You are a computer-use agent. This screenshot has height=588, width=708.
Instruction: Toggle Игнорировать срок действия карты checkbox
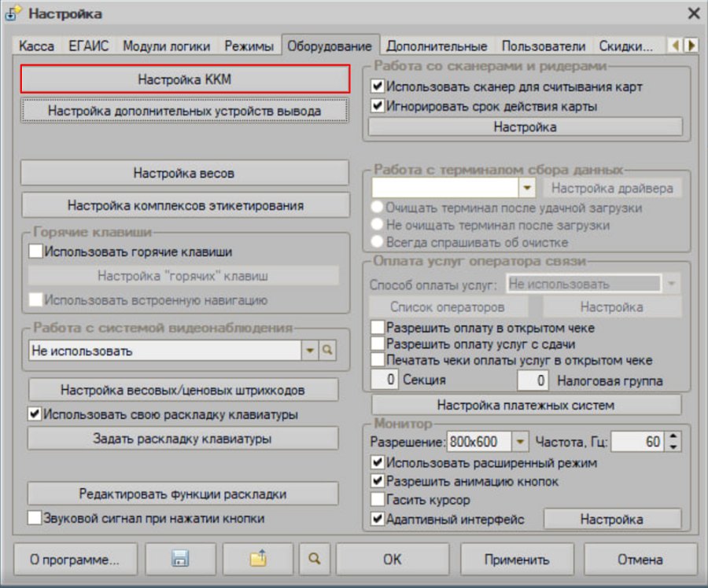[378, 106]
